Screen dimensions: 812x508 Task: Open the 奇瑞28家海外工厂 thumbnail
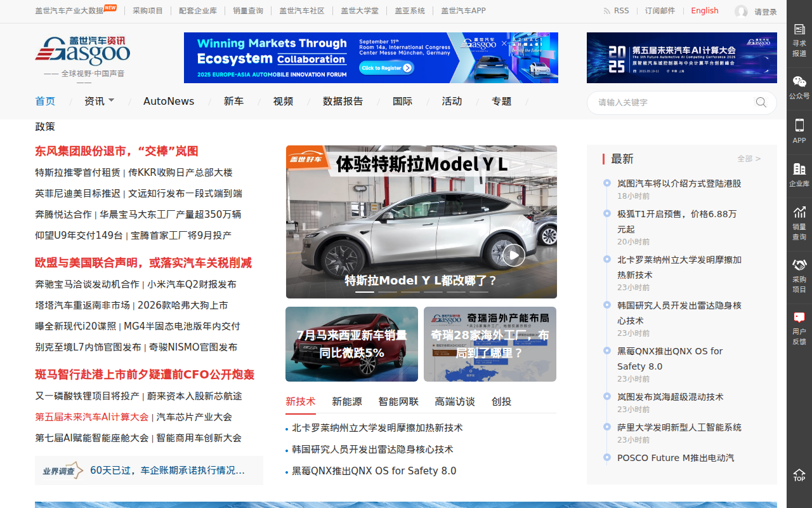pos(490,344)
